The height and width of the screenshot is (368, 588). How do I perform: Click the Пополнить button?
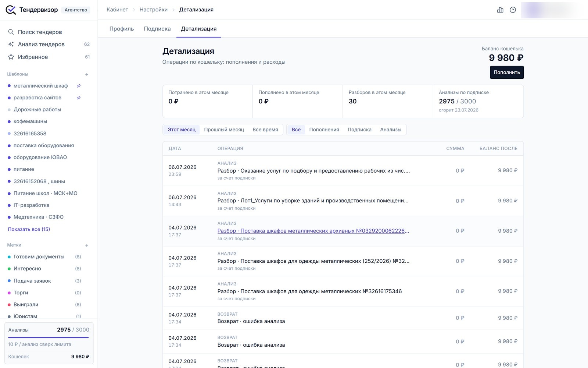click(506, 72)
